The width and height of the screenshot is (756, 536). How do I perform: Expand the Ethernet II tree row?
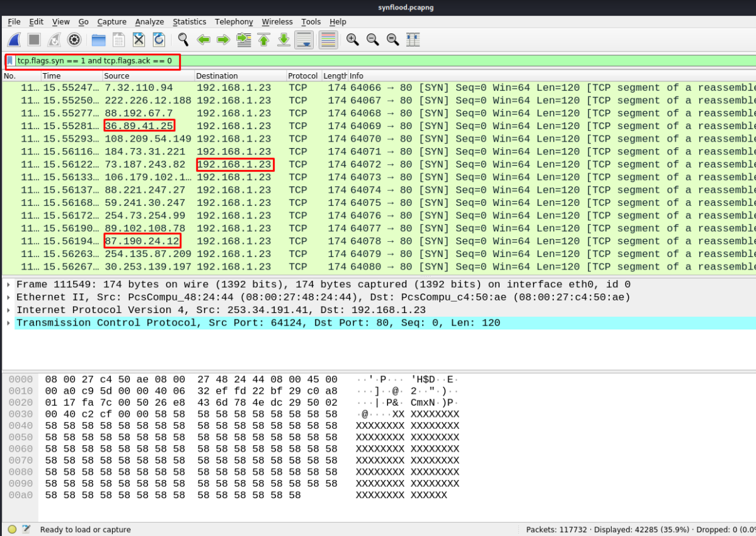pyautogui.click(x=8, y=297)
